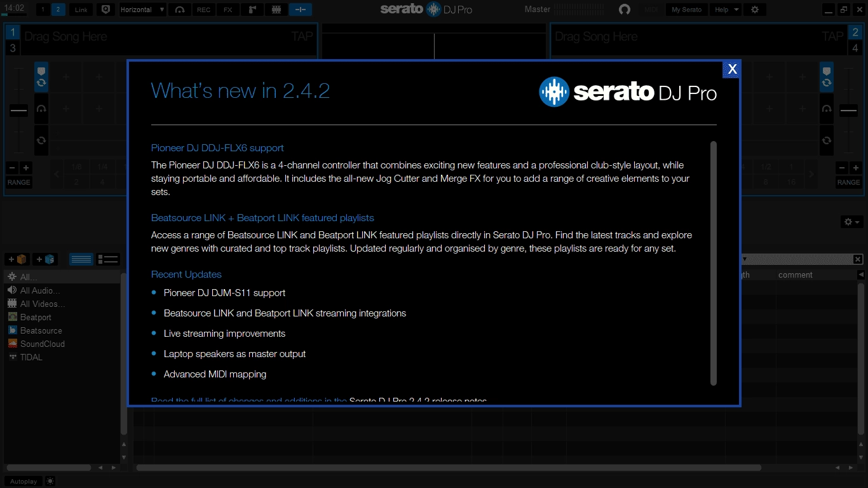Toggle the highlighted blue split-view icon in top toolbar
The image size is (868, 488).
(x=300, y=10)
